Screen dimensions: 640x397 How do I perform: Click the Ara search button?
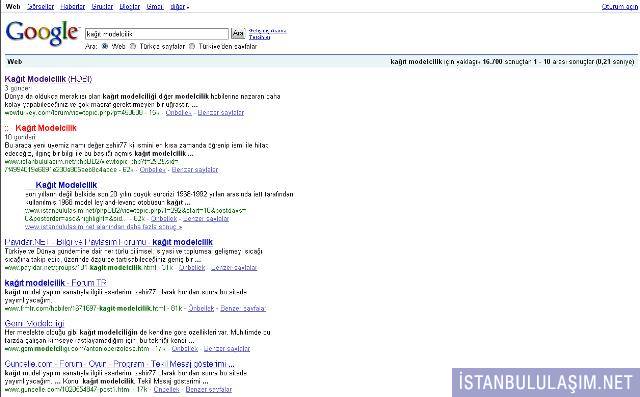[x=238, y=33]
